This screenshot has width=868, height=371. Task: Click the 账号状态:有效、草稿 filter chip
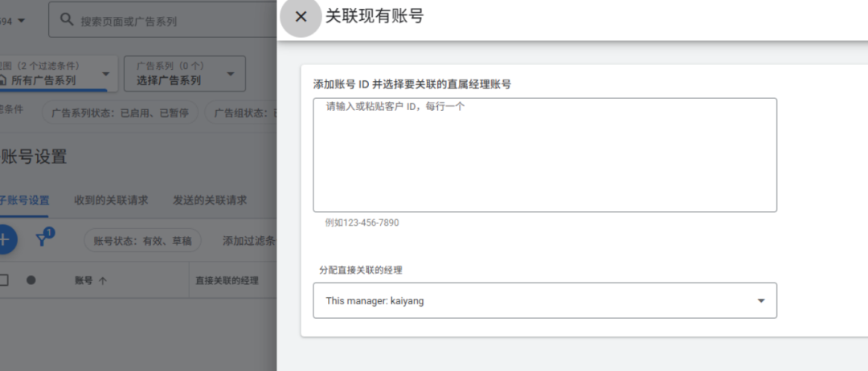point(142,241)
